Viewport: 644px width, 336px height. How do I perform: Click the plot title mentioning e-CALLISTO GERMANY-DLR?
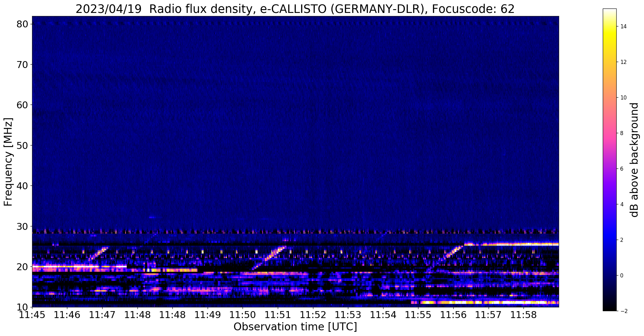295,9
